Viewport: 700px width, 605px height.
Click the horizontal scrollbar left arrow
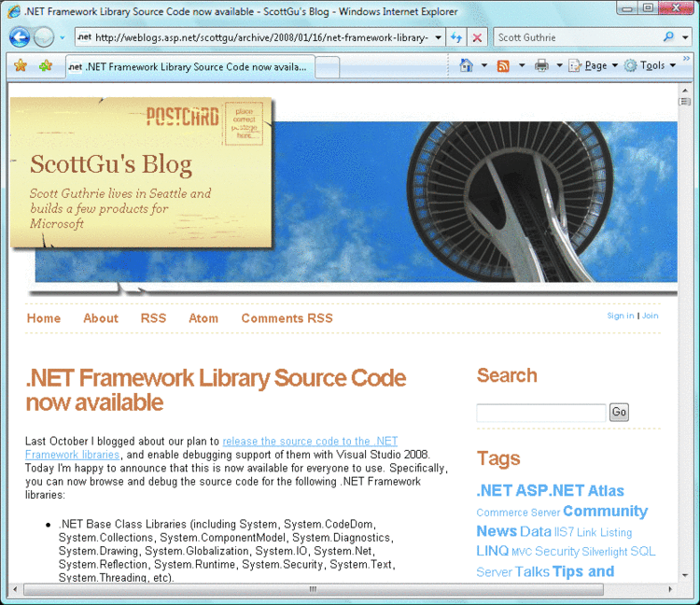point(15,589)
